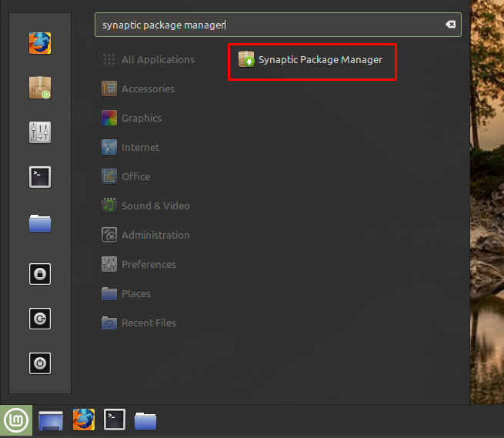Open the Files folder on the taskbar
This screenshot has width=504, height=438.
tap(145, 420)
